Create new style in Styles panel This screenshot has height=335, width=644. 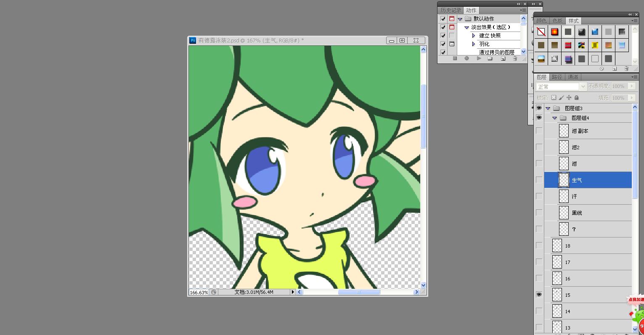(x=614, y=69)
